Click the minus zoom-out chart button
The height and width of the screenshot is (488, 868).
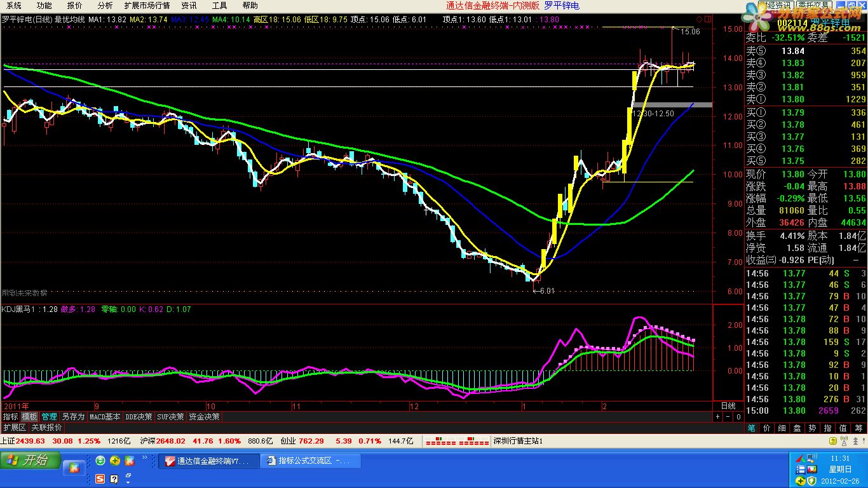[x=728, y=417]
